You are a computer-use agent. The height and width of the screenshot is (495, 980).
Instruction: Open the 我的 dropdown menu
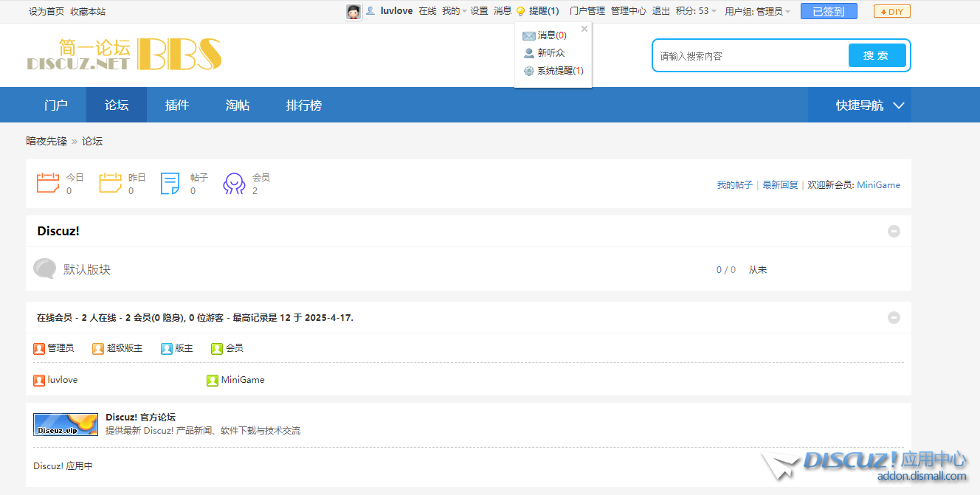(454, 12)
